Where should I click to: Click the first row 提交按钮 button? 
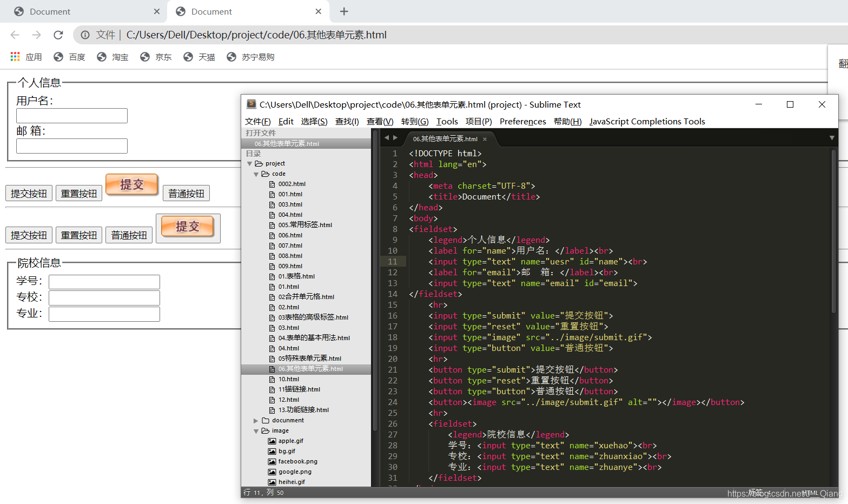(29, 194)
